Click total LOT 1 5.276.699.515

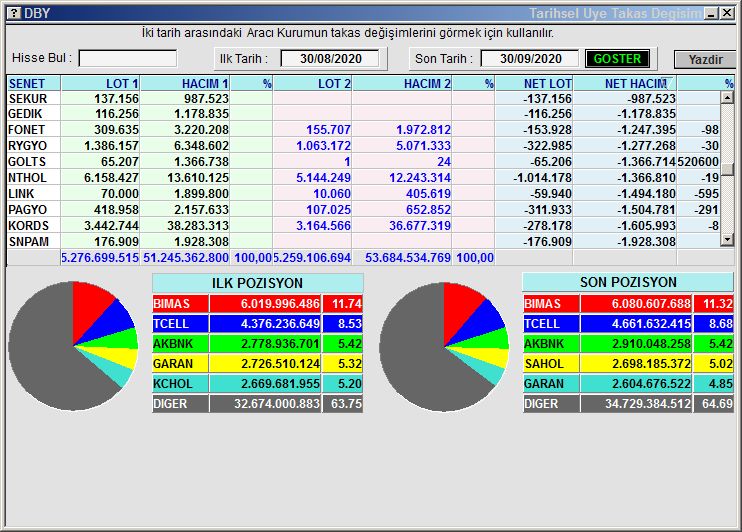(100, 258)
